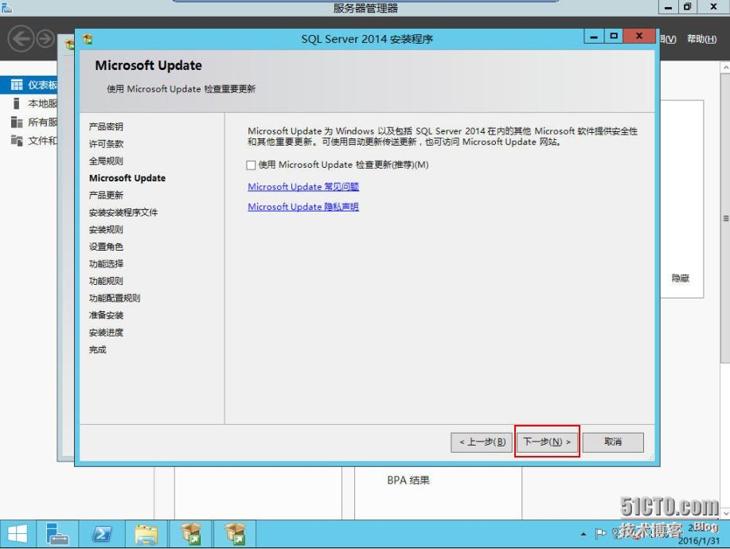This screenshot has height=549, width=730.
Task: Click BPA 结果 in Server Manager
Action: [408, 480]
